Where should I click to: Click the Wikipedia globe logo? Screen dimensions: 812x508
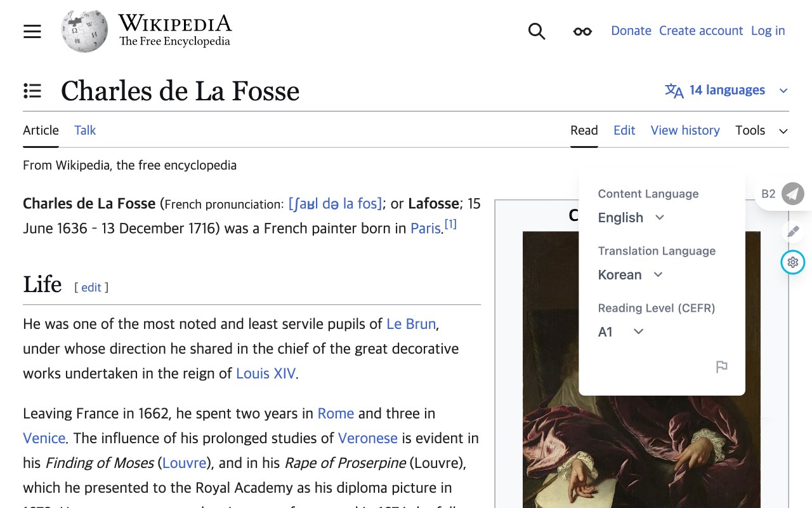coord(84,30)
